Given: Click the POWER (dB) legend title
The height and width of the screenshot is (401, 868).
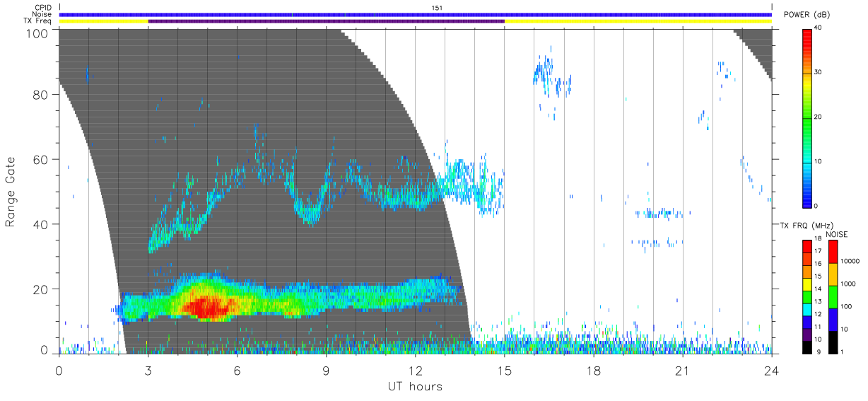Looking at the screenshot, I should 807,14.
